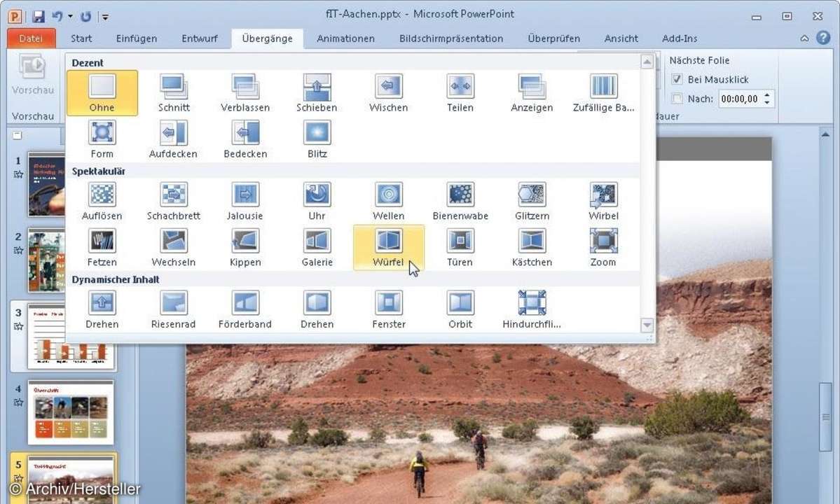
Task: Open the Add-Ins tab
Action: pos(680,38)
